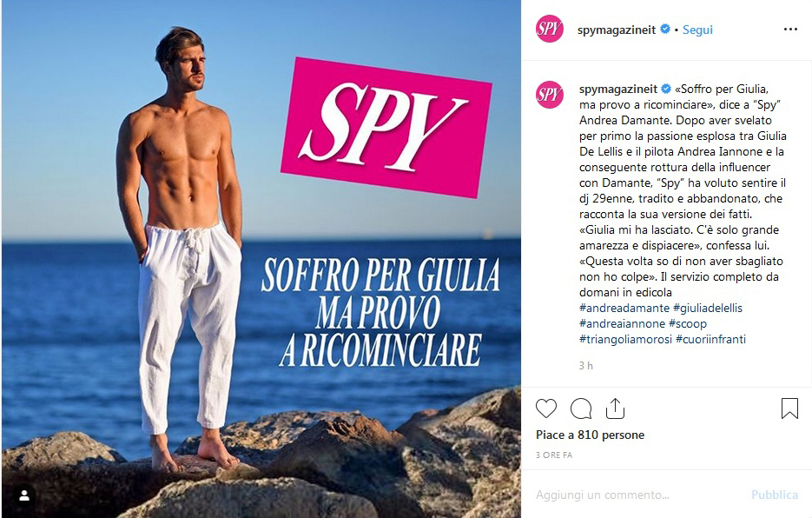The height and width of the screenshot is (518, 812).
Task: Open the #andreadamante hashtag
Action: pyautogui.click(x=624, y=308)
